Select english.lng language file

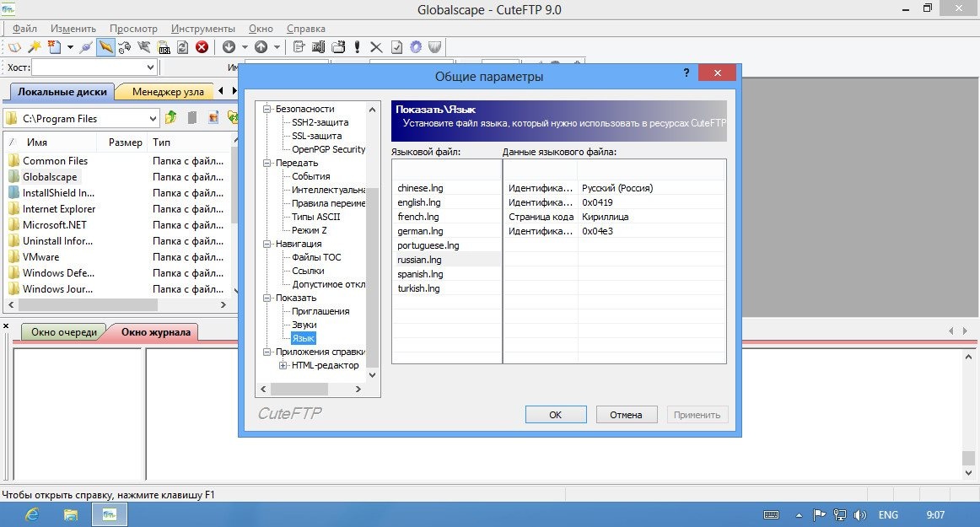click(419, 202)
